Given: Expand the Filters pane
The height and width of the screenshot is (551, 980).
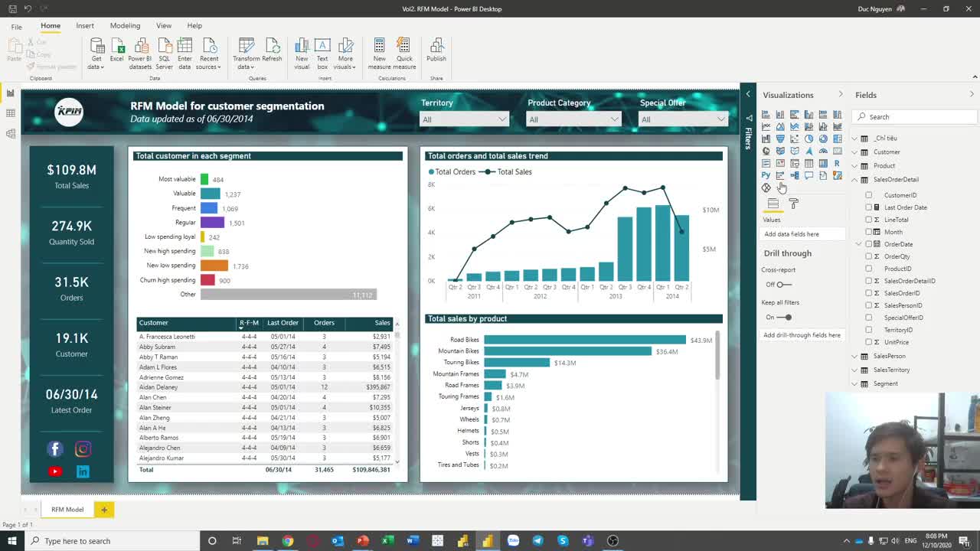Looking at the screenshot, I should tap(748, 94).
